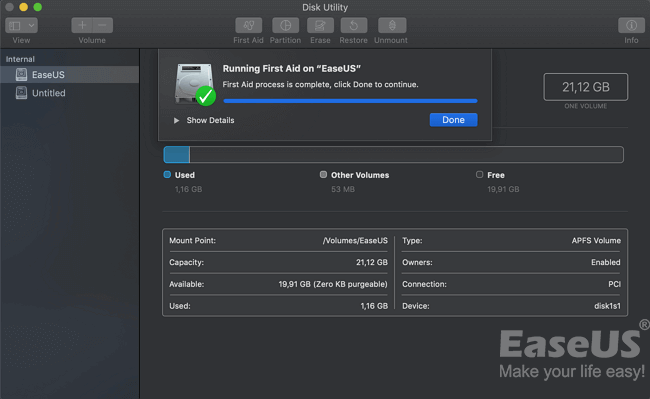Open the View options dropdown chevron
This screenshot has height=399, width=650.
click(32, 26)
